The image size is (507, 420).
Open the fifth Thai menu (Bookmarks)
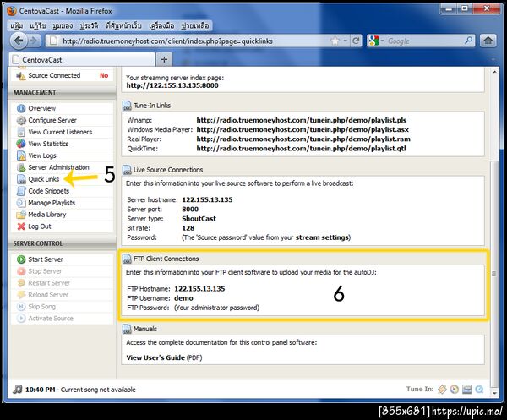123,25
